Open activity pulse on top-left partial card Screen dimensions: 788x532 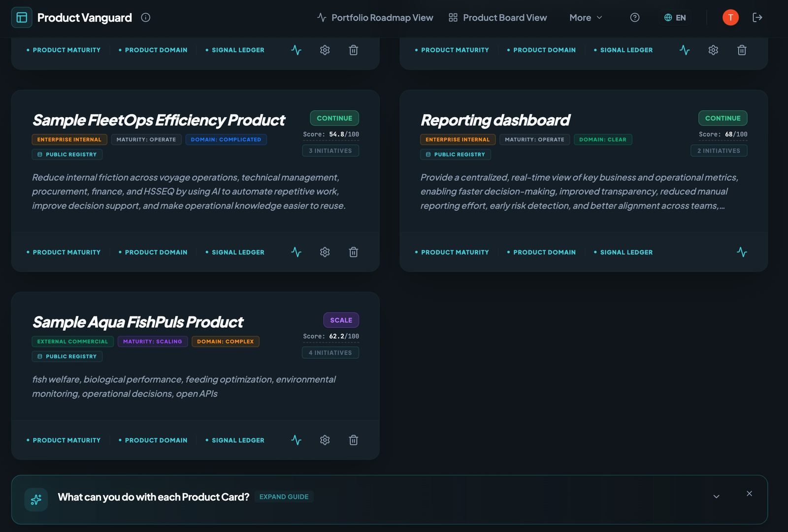pyautogui.click(x=296, y=50)
